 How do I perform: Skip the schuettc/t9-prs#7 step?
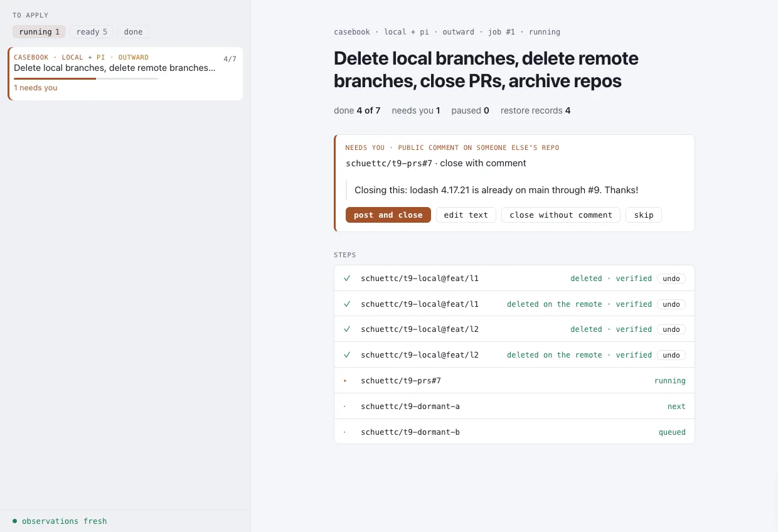(643, 215)
